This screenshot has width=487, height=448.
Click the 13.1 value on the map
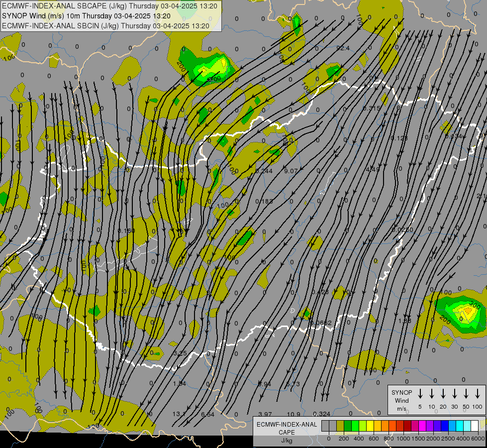pyautogui.click(x=179, y=414)
